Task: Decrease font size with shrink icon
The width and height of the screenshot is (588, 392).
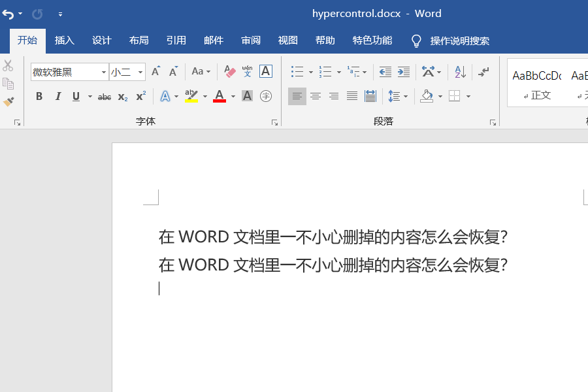Action: (173, 71)
